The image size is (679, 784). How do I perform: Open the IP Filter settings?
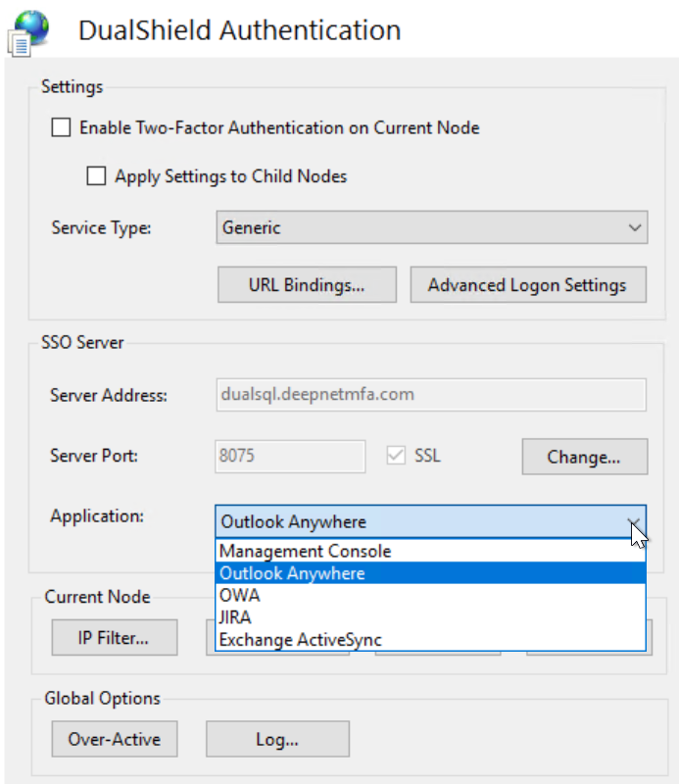coord(114,638)
